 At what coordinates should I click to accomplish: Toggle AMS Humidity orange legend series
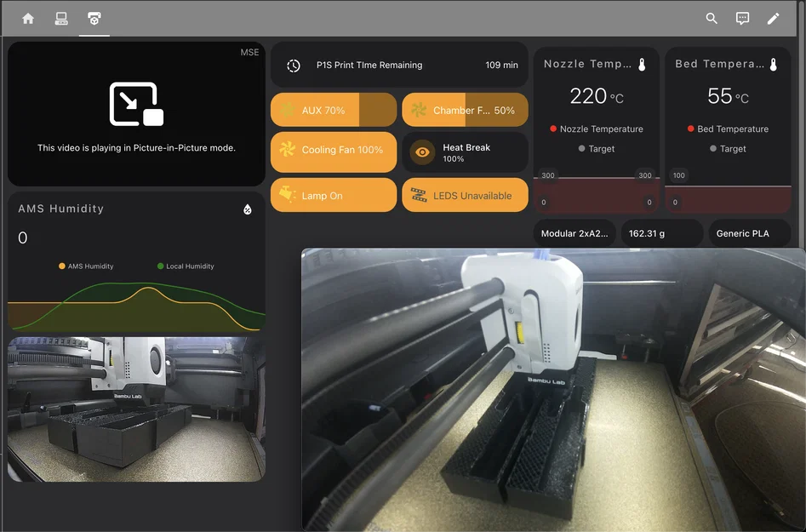pos(86,266)
